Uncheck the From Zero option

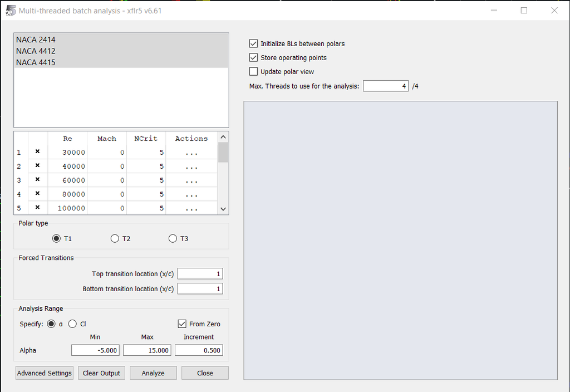(182, 324)
